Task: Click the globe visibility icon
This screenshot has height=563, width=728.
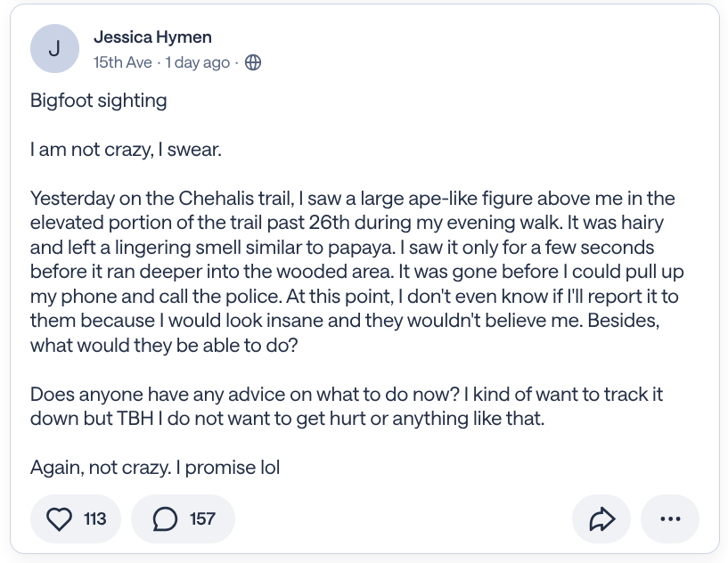Action: click(x=253, y=62)
